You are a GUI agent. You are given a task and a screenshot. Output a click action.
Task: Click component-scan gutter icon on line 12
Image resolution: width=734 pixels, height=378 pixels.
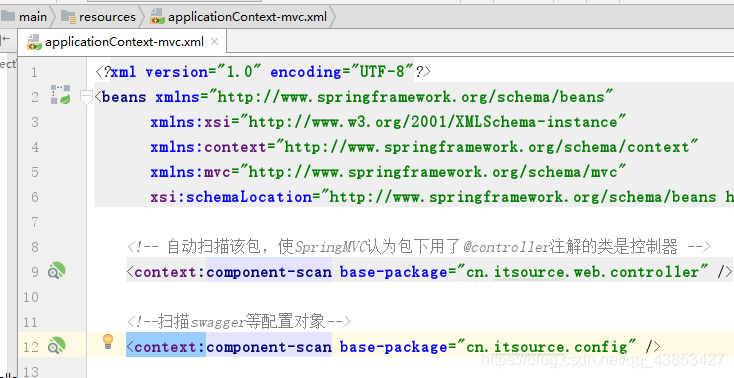(x=56, y=346)
